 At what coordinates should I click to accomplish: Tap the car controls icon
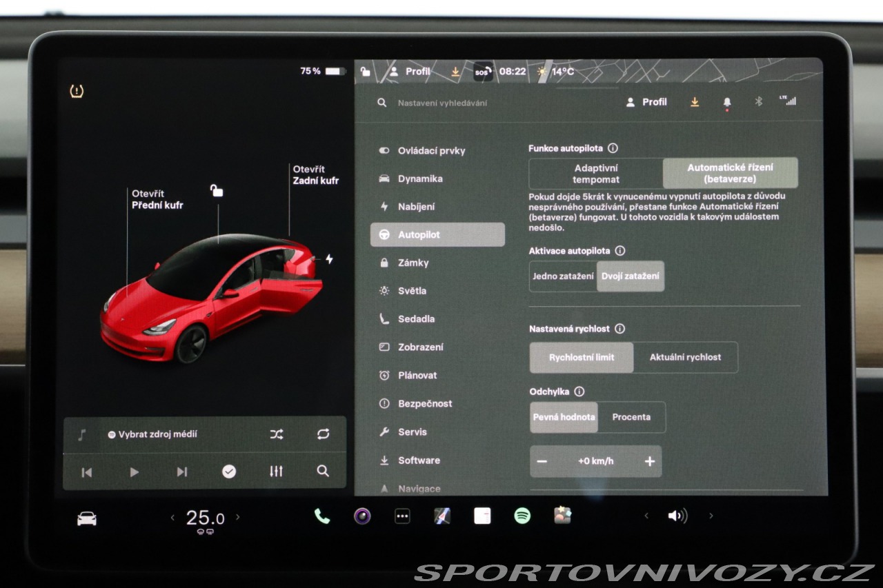(87, 518)
